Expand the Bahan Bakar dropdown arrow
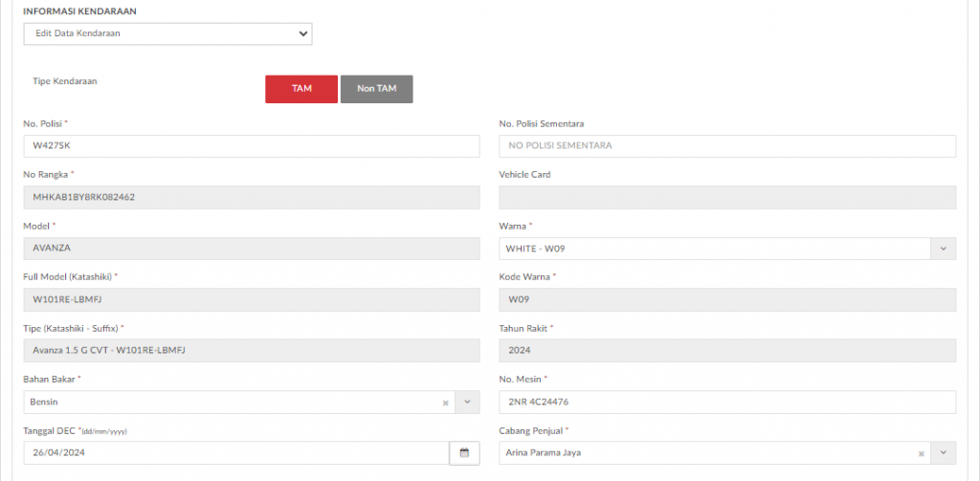 point(467,403)
